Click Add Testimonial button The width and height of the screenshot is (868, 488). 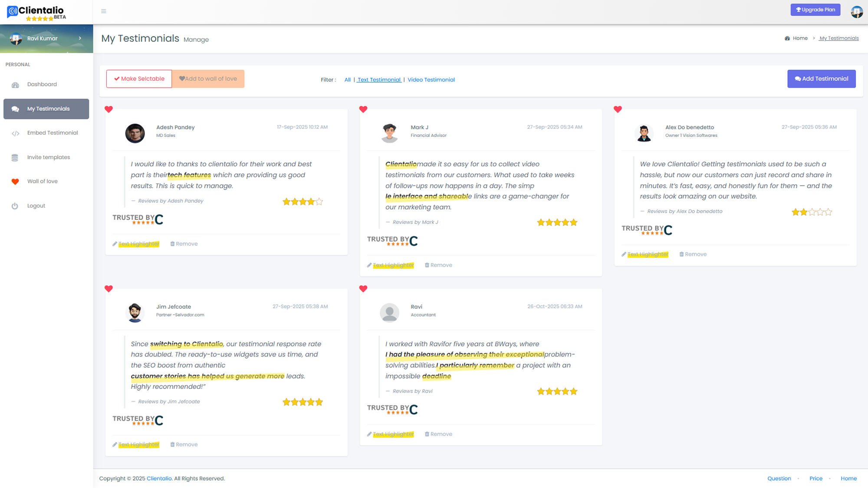pyautogui.click(x=821, y=79)
